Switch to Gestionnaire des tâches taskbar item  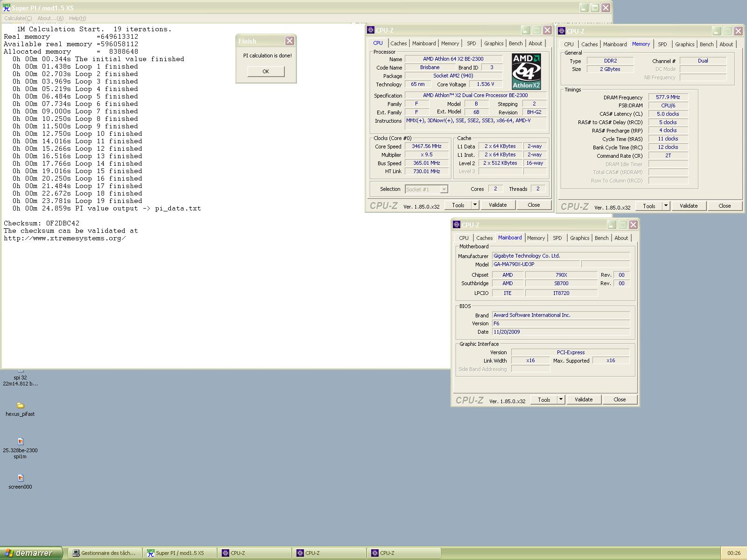pyautogui.click(x=105, y=553)
